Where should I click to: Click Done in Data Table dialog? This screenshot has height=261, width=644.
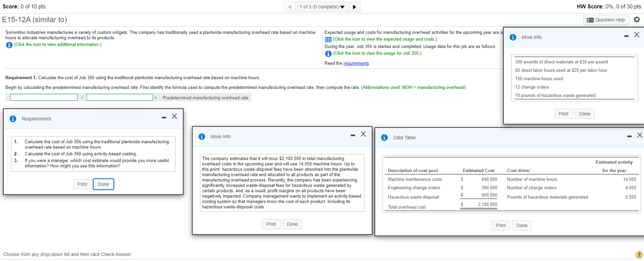coord(522,225)
